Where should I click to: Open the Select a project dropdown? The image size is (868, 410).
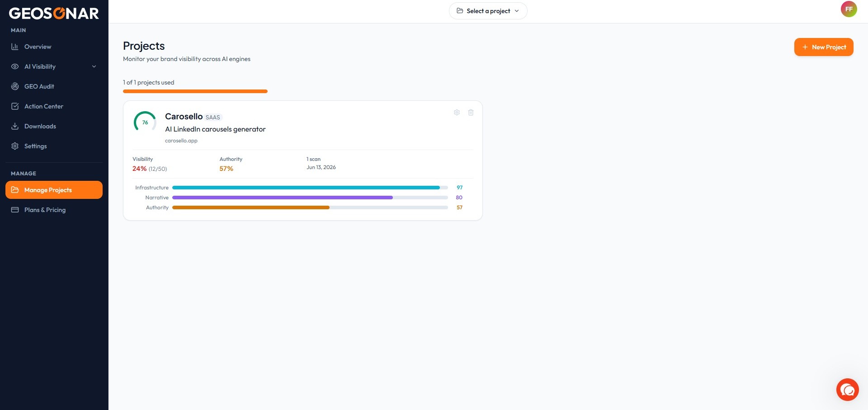tap(488, 11)
